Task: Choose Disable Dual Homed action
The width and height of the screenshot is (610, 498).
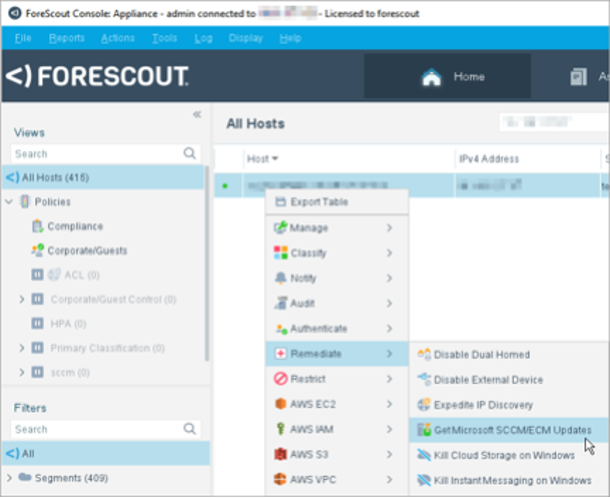Action: click(509, 355)
